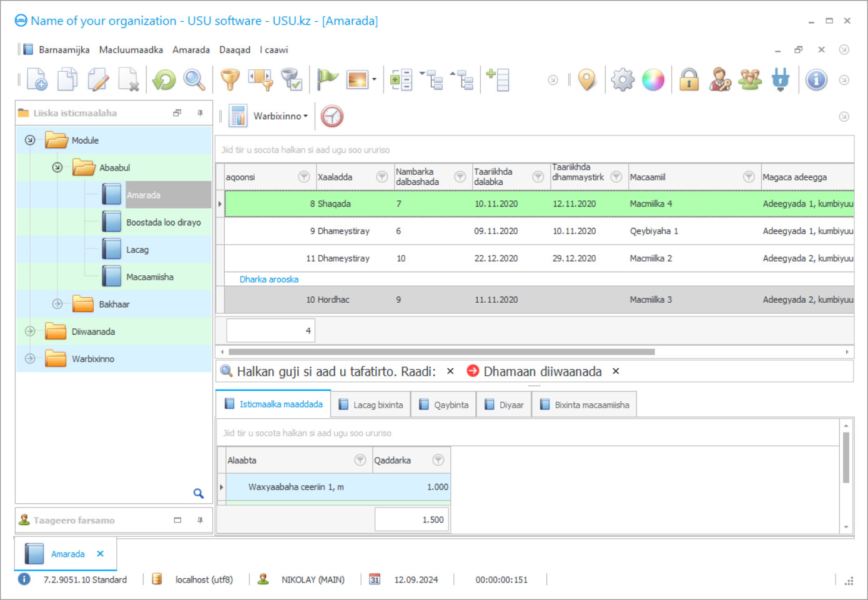Toggle filter on Macaamiil column header
The height and width of the screenshot is (600, 868).
coord(748,177)
